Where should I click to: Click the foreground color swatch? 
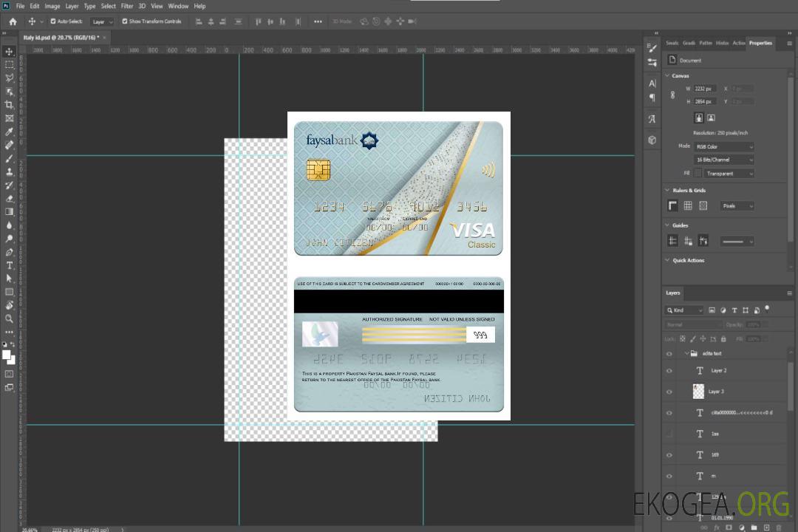point(7,355)
